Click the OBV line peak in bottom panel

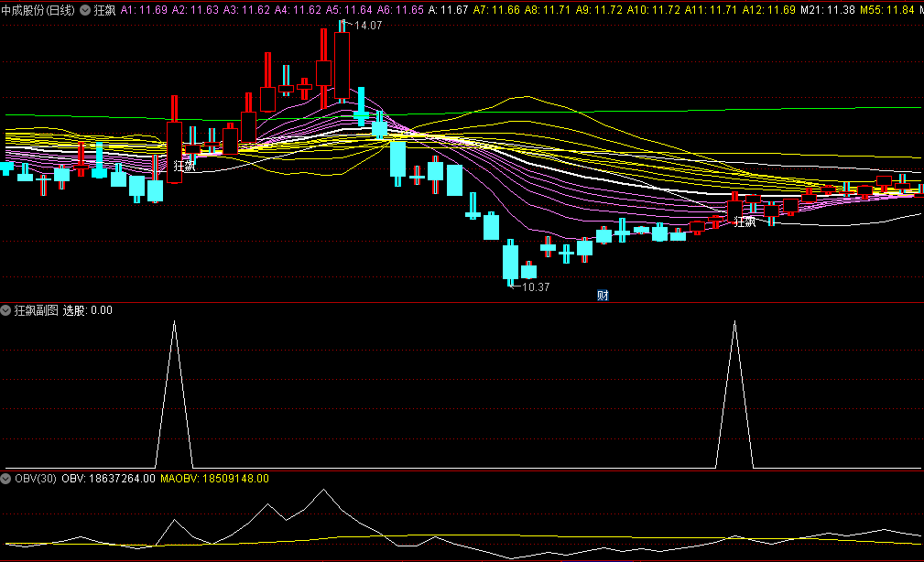tap(323, 490)
